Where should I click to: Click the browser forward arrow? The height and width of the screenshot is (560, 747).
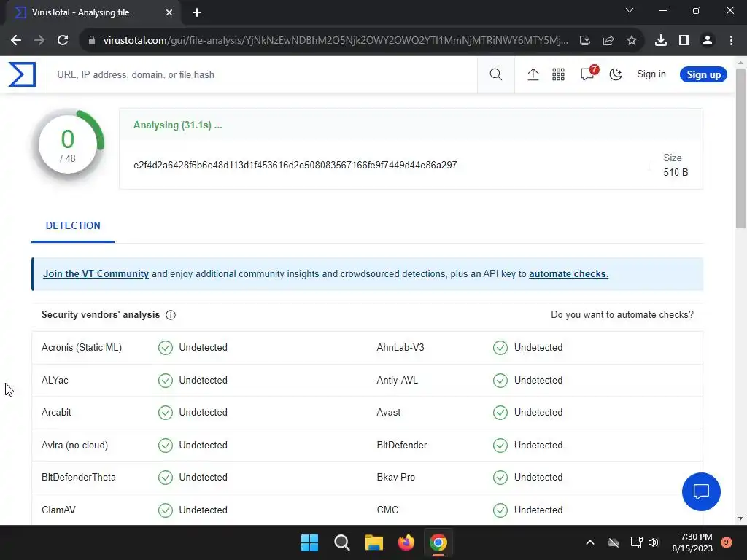[x=39, y=40]
